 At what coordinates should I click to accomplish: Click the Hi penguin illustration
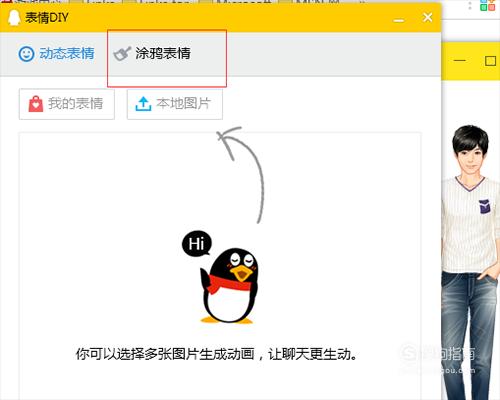click(221, 277)
